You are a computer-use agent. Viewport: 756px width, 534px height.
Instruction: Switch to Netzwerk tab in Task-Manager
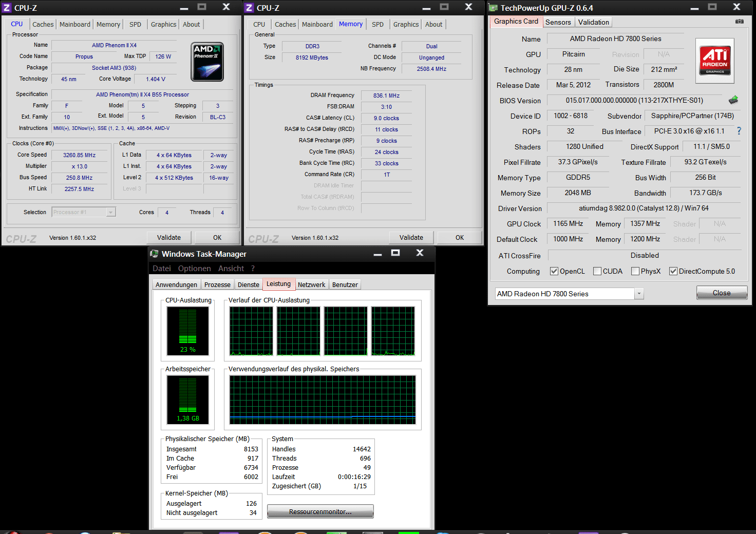tap(312, 284)
